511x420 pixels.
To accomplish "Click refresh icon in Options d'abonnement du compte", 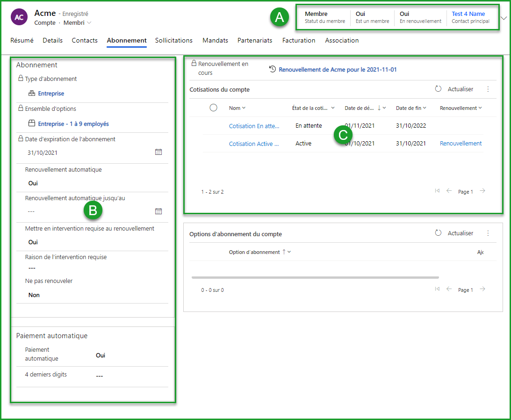I will 438,233.
